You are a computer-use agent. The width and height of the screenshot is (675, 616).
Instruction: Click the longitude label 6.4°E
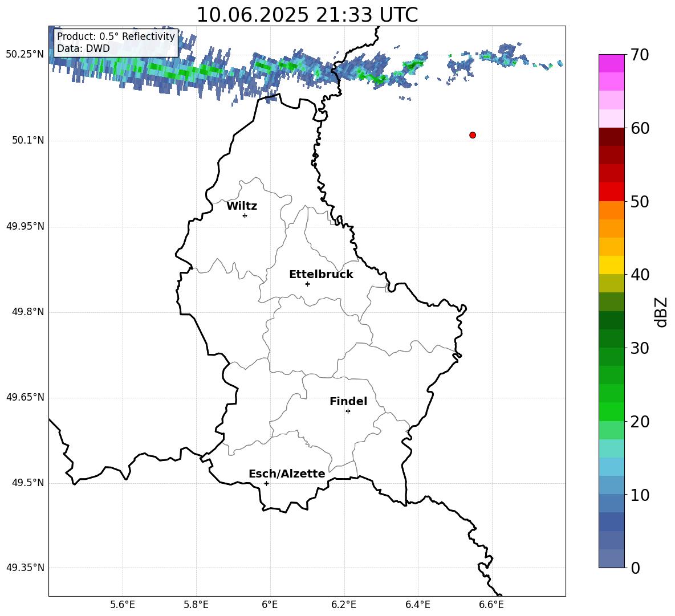coord(417,605)
